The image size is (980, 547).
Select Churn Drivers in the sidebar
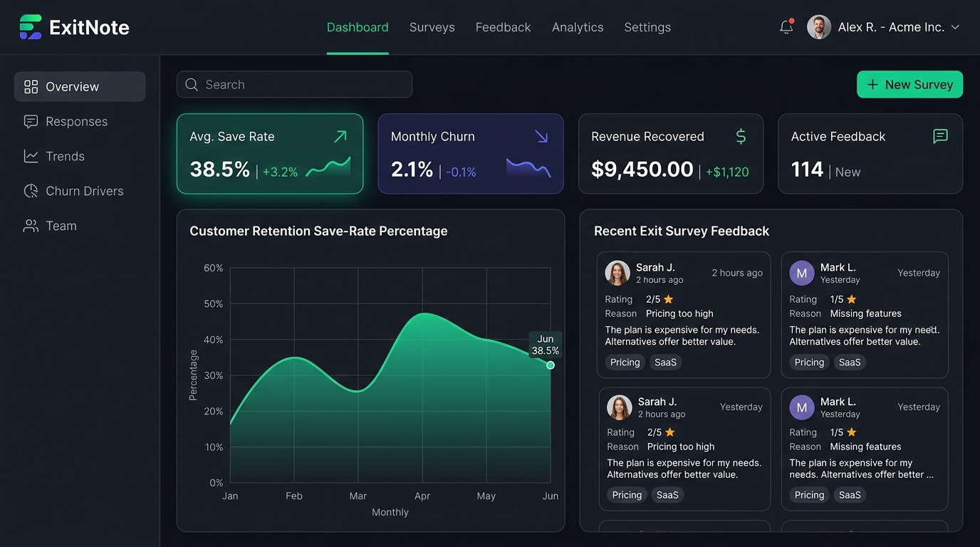coord(80,191)
